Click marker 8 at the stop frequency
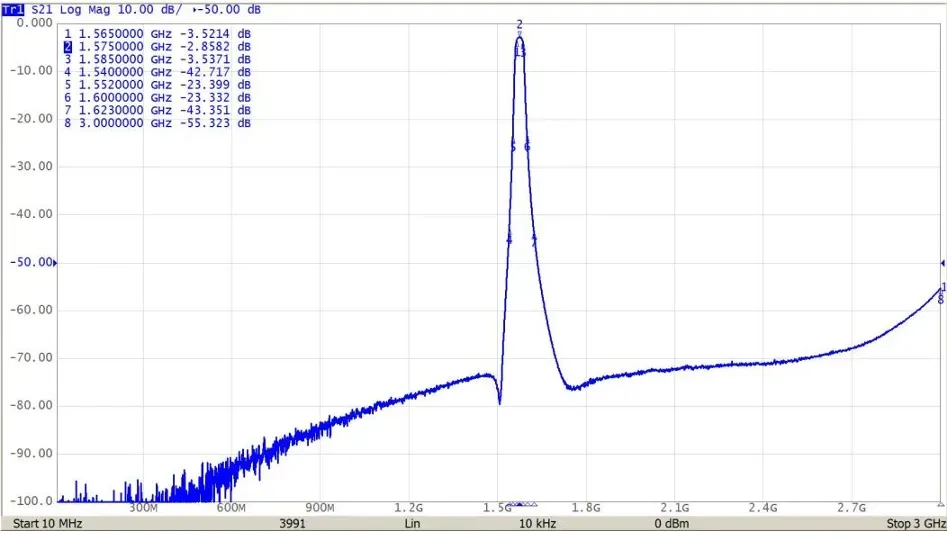 click(940, 300)
